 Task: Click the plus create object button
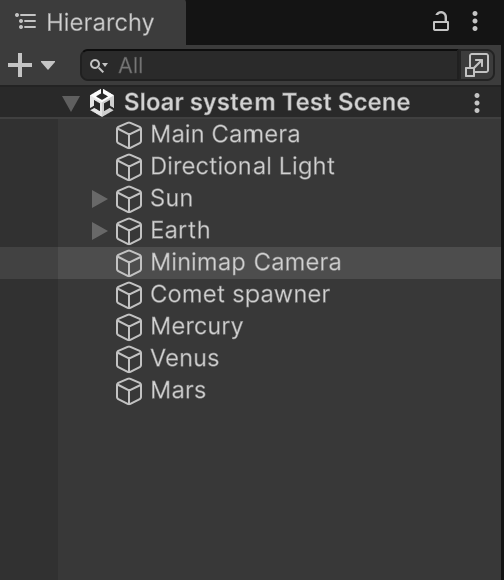pyautogui.click(x=20, y=65)
